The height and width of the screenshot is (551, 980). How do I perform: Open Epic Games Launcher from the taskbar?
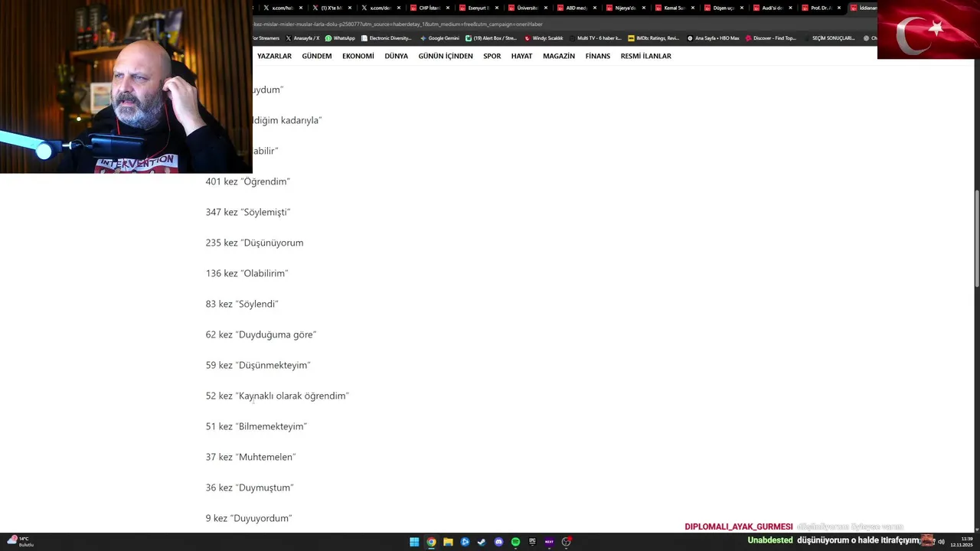point(532,542)
